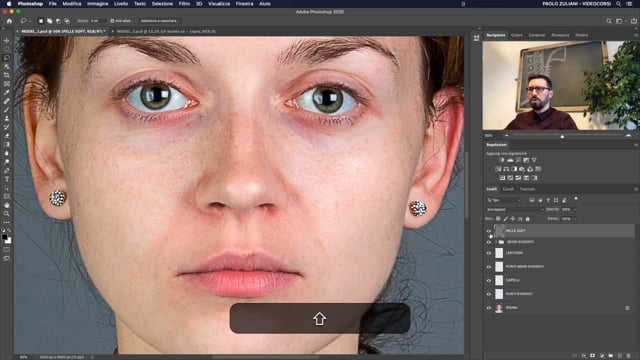Open the Finestra menu
This screenshot has width=640, height=360.
click(x=244, y=4)
